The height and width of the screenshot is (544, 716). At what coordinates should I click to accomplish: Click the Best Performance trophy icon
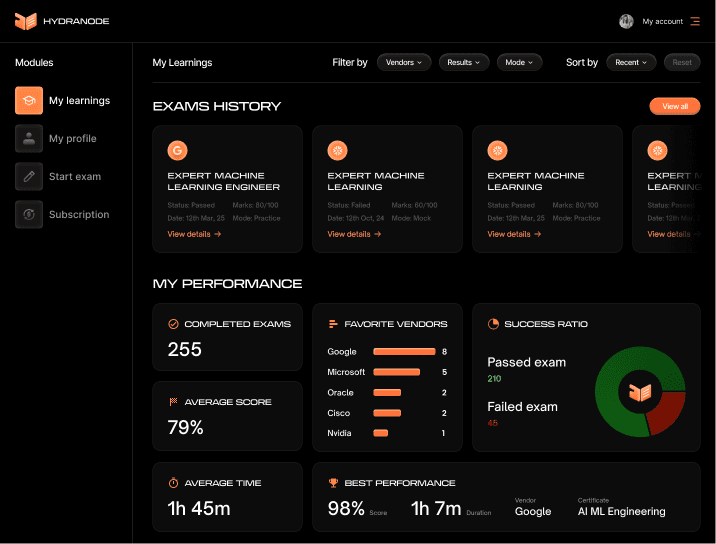(333, 483)
